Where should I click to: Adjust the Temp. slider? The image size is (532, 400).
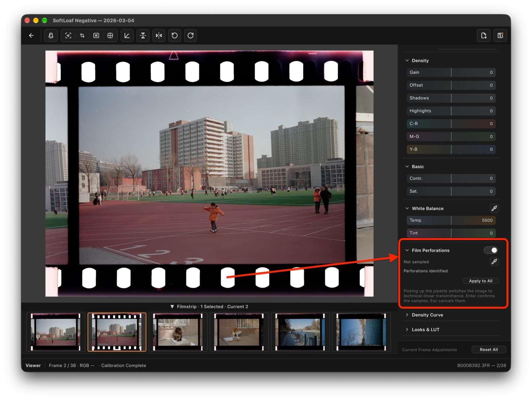451,220
